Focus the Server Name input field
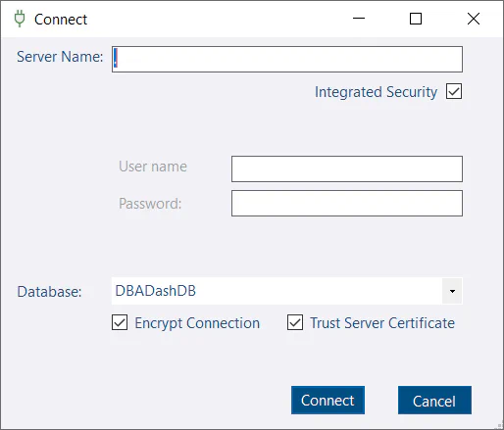504x430 pixels. tap(287, 59)
